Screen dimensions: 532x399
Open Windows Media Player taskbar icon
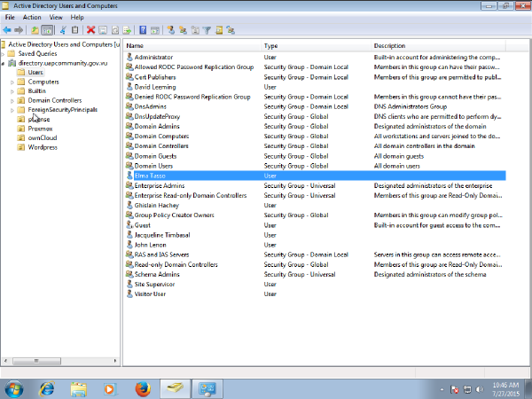[x=110, y=389]
